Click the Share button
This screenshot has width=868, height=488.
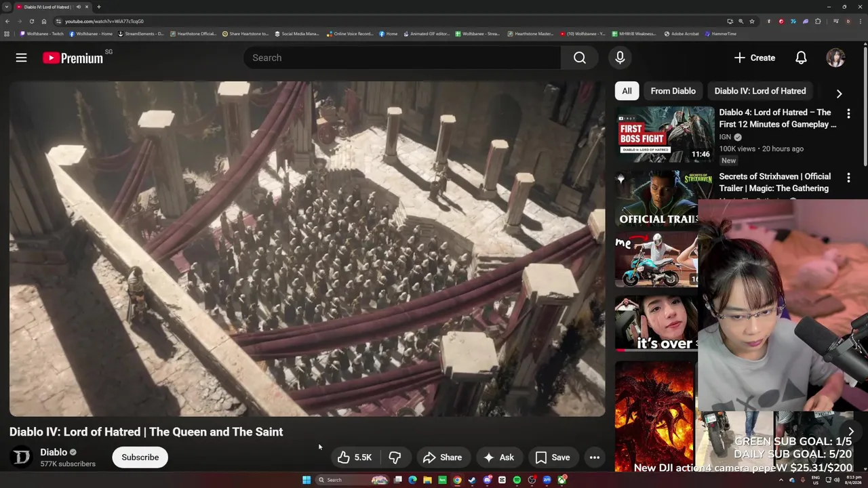pos(442,457)
